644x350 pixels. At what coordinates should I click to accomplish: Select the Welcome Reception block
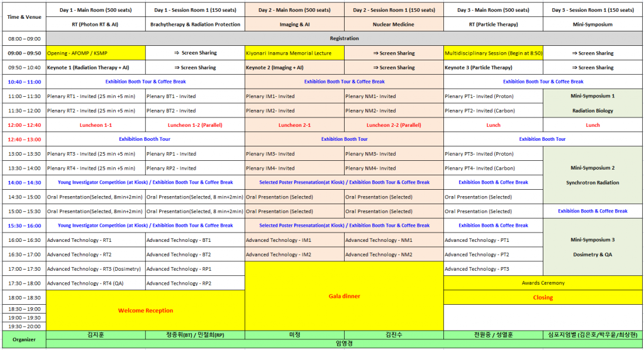click(x=145, y=310)
